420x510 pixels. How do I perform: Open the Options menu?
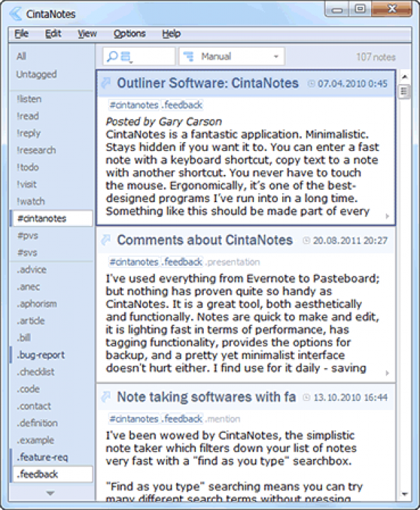click(x=129, y=34)
